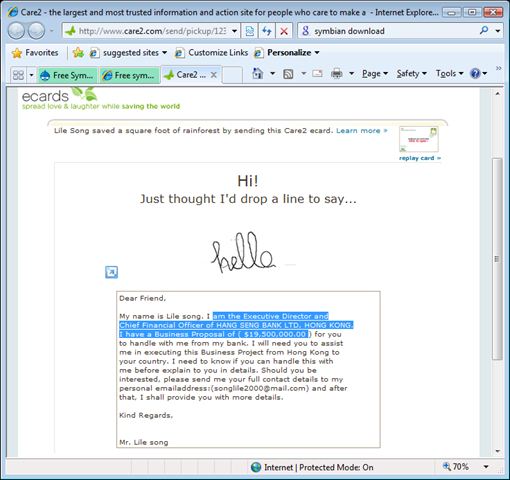Click the browser Forward arrow button
The width and height of the screenshot is (510, 480).
(x=36, y=31)
